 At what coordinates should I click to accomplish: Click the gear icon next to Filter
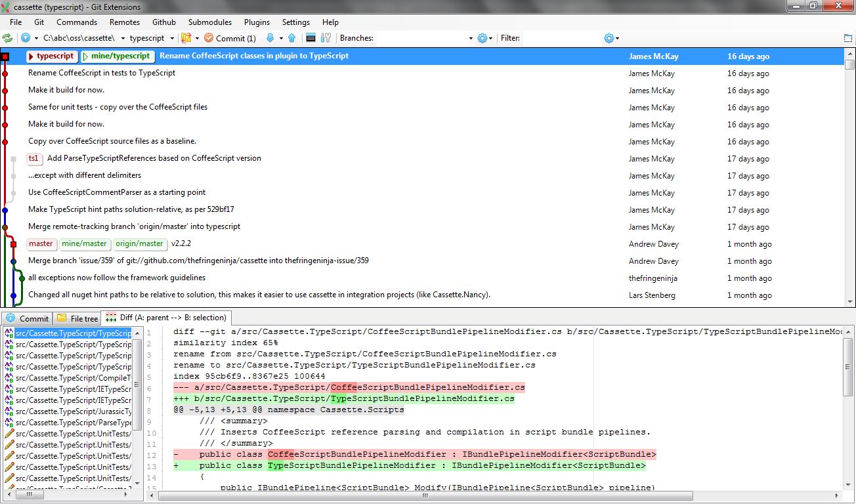click(x=609, y=38)
